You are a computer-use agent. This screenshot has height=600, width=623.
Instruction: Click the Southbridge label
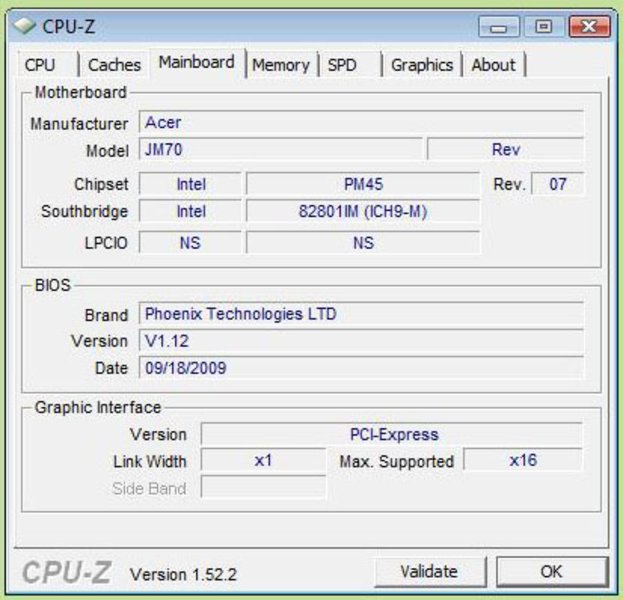[85, 211]
